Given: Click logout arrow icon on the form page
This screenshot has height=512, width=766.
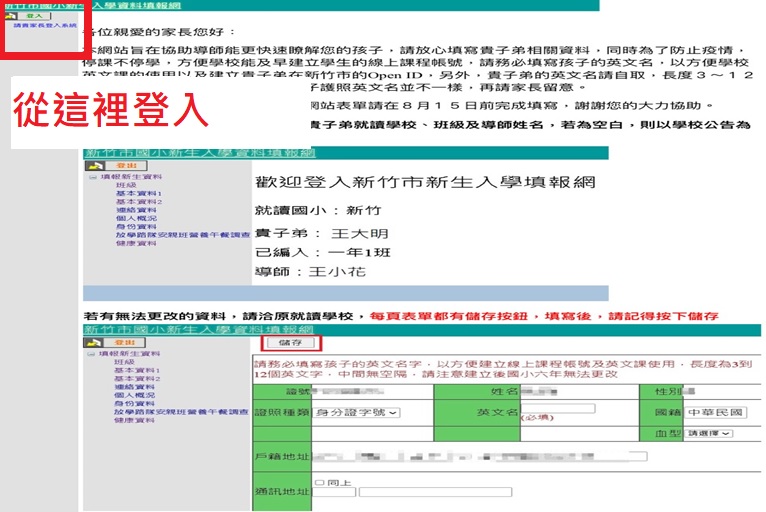Looking at the screenshot, I should [93, 342].
